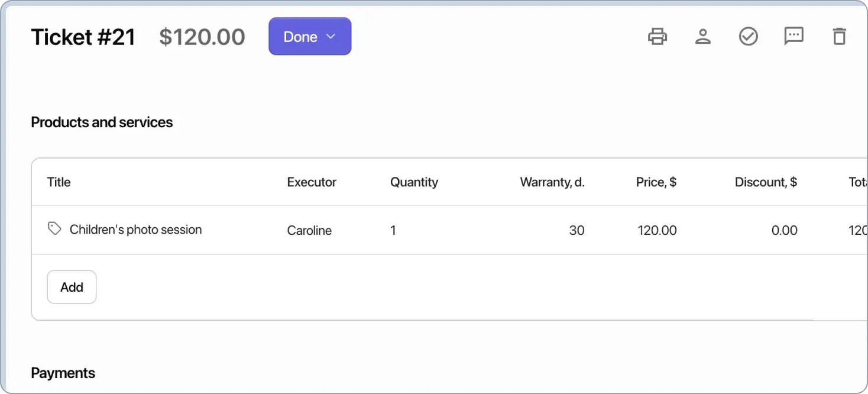This screenshot has width=868, height=394.
Task: Click the checkmark approval icon
Action: tap(748, 36)
